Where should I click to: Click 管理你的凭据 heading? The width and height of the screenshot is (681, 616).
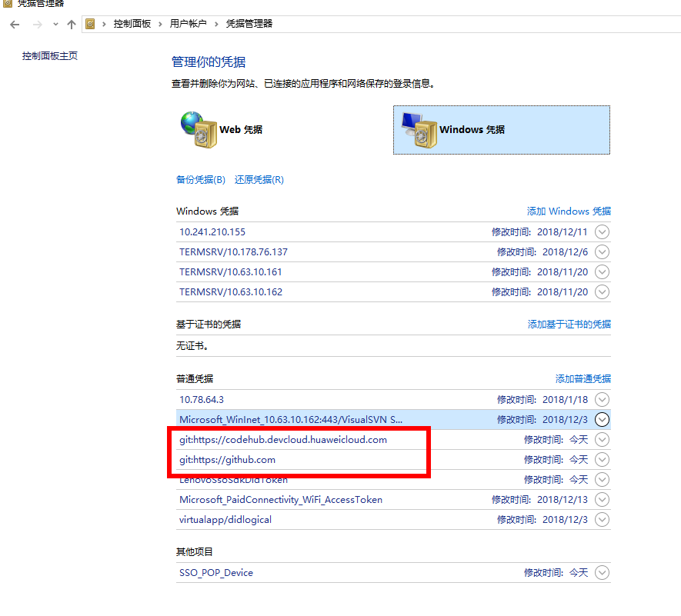tap(209, 62)
